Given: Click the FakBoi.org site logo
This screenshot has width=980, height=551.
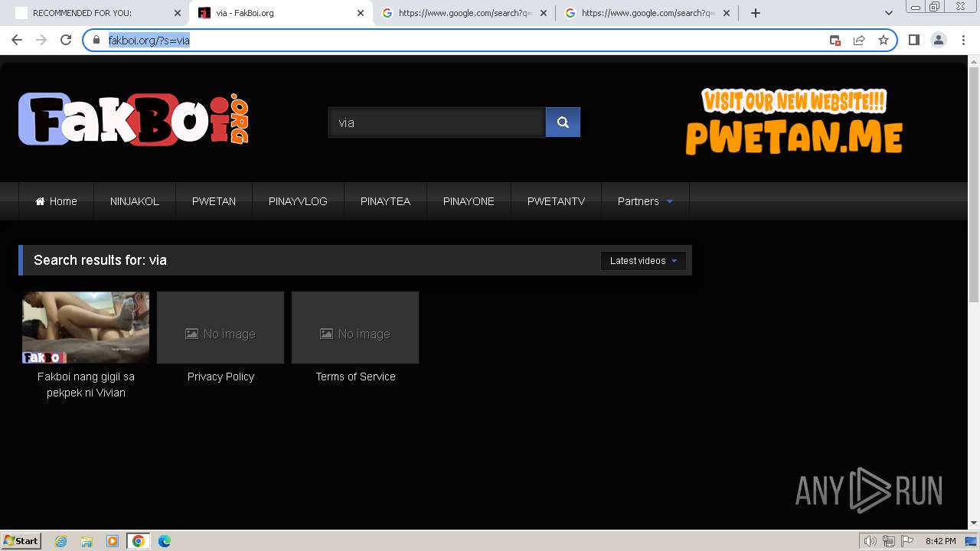Looking at the screenshot, I should [134, 119].
